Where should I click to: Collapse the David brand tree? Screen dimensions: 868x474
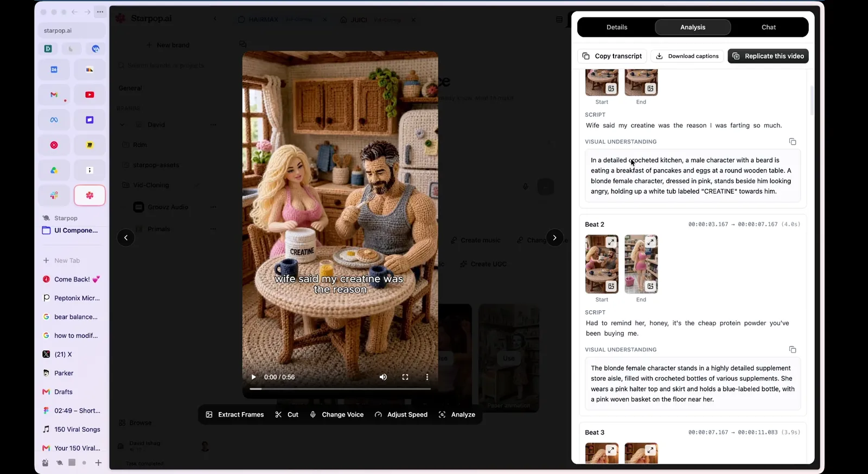pos(122,125)
